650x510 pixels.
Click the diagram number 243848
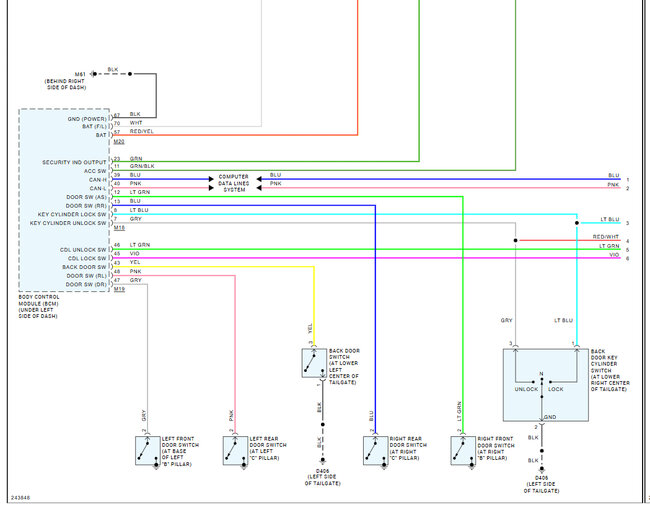point(20,498)
